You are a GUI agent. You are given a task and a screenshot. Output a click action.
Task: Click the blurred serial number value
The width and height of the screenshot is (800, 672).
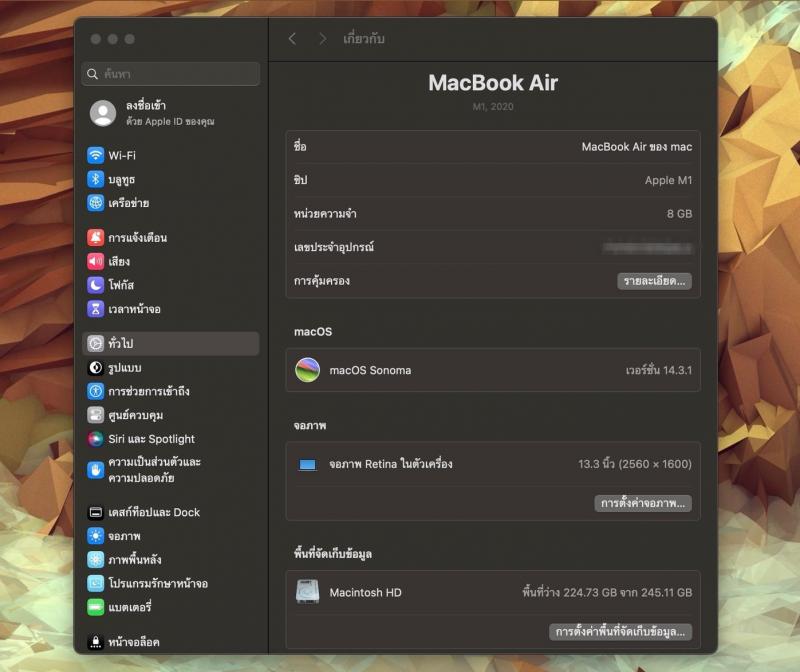(x=647, y=248)
